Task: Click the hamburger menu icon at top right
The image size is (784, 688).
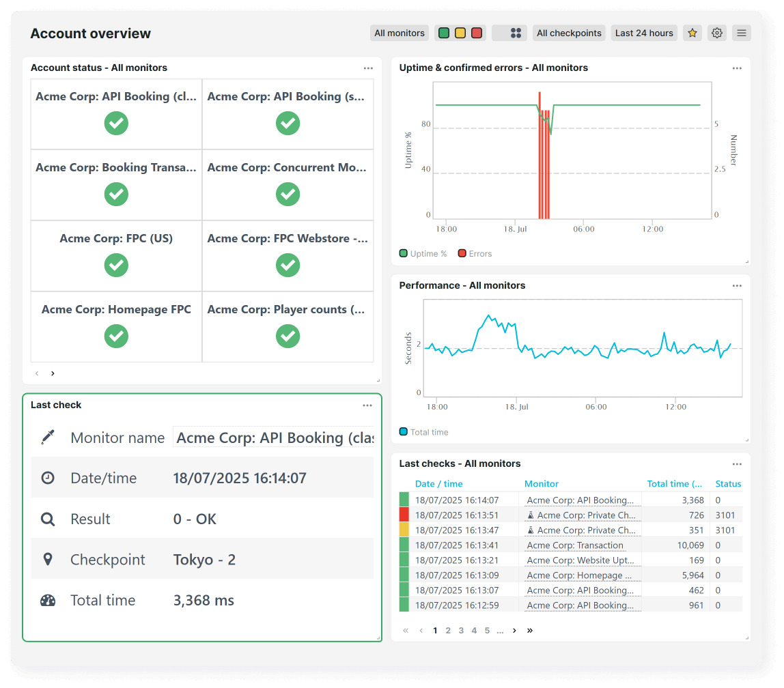Action: point(741,32)
